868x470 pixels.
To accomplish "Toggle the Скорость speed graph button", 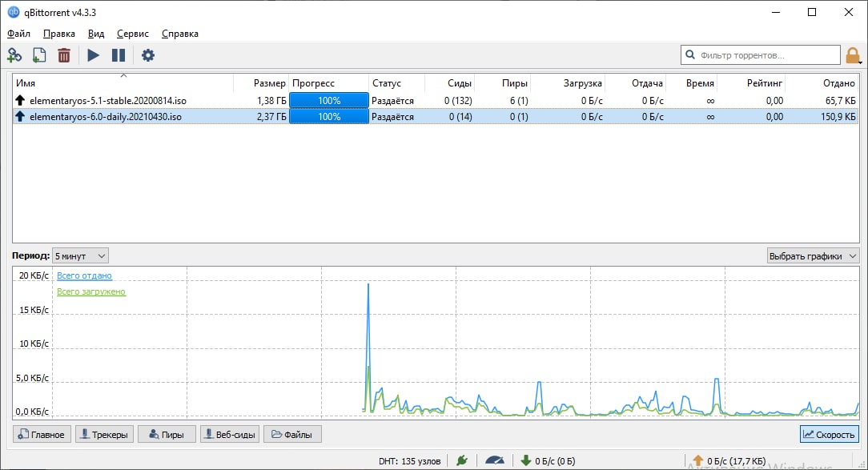I will coord(830,435).
